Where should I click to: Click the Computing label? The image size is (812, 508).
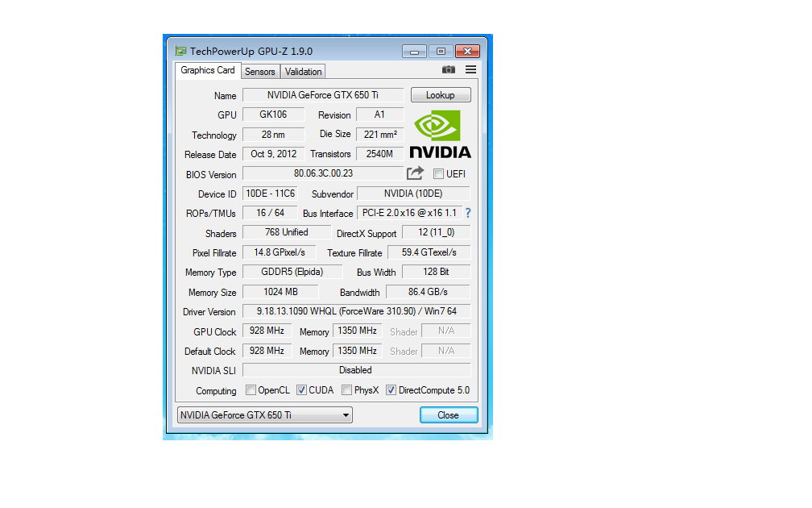pyautogui.click(x=216, y=391)
